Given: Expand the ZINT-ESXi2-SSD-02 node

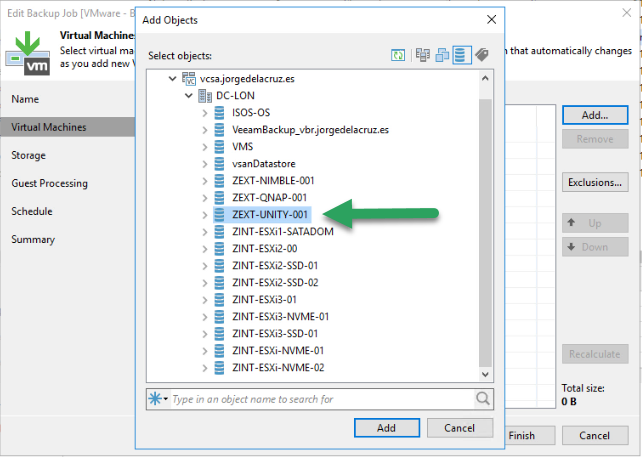Looking at the screenshot, I should pyautogui.click(x=205, y=283).
